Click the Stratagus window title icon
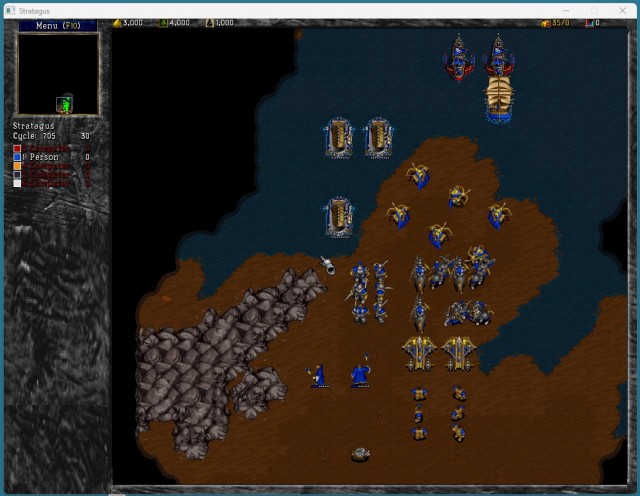The image size is (640, 496). coord(11,11)
